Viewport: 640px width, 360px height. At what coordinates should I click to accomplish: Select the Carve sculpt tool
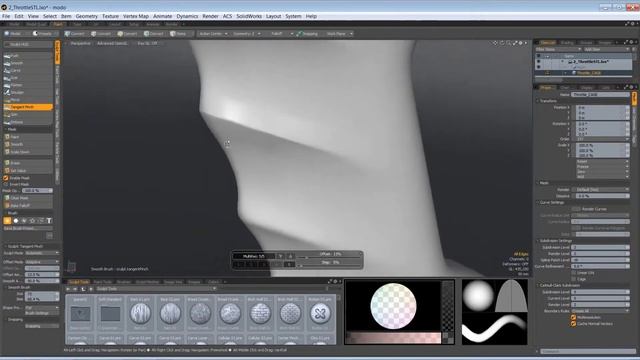click(x=28, y=71)
